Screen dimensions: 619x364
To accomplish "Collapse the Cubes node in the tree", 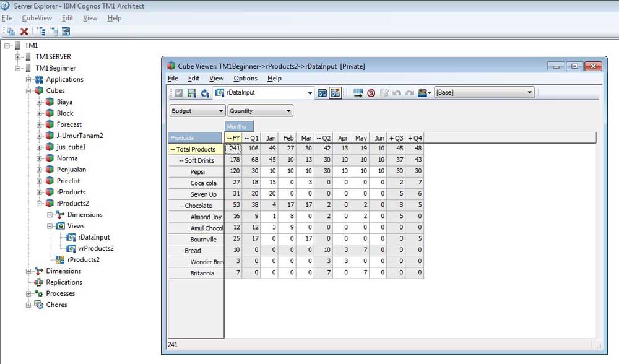I will tap(28, 90).
